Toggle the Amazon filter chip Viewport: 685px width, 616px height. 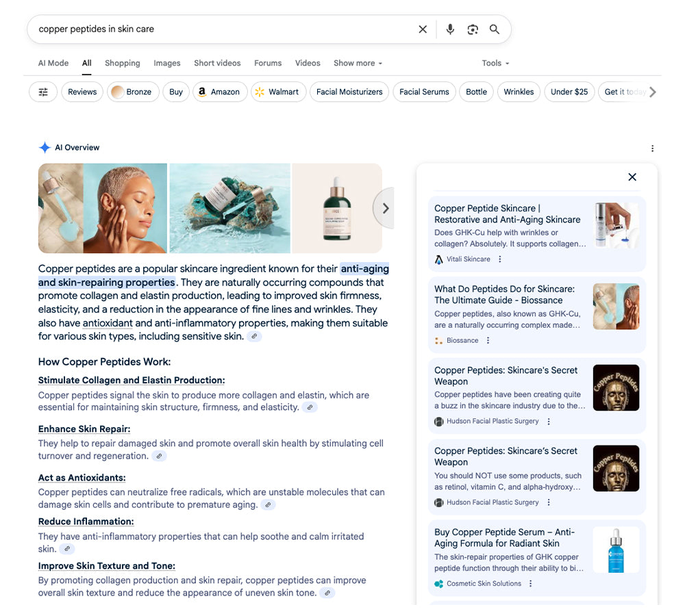(219, 92)
